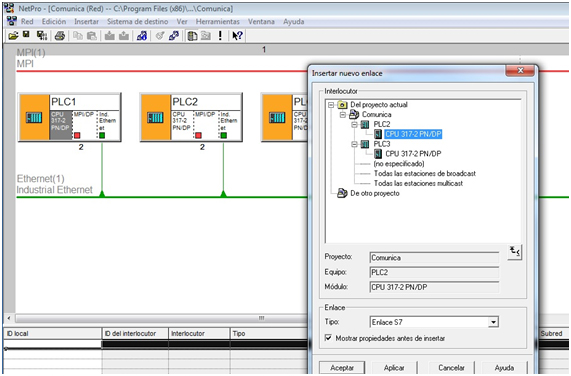Screen dimensions: 571x376
Task: Click the blue Insert new connection icon
Action: click(174, 36)
